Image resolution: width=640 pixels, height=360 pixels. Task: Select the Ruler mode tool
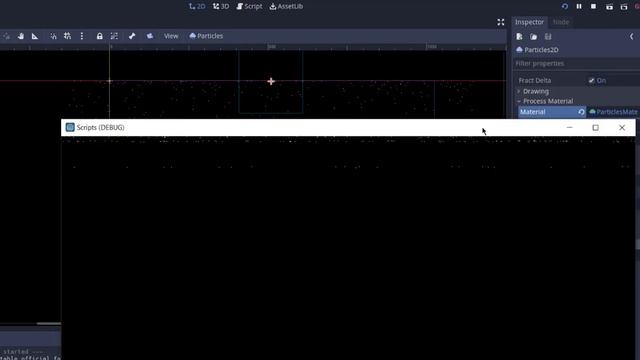click(x=35, y=36)
